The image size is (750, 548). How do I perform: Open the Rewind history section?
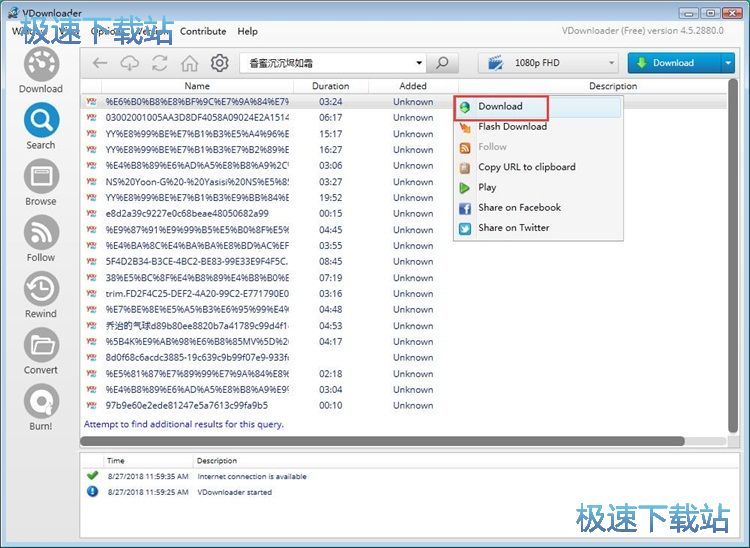(x=41, y=295)
